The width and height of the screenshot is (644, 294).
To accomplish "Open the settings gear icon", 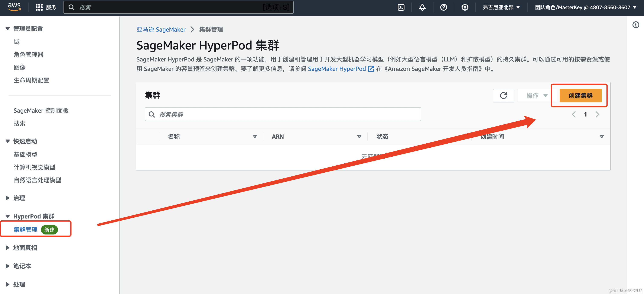I will 465,7.
